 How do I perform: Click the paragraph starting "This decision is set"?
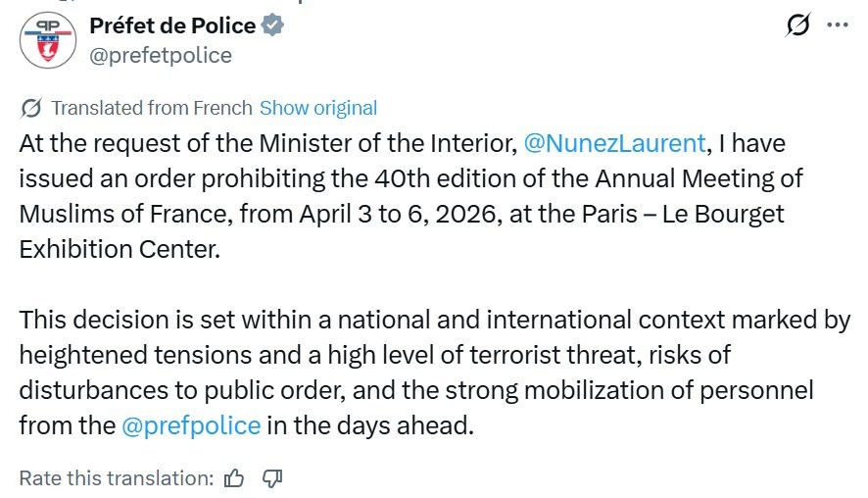click(x=431, y=373)
